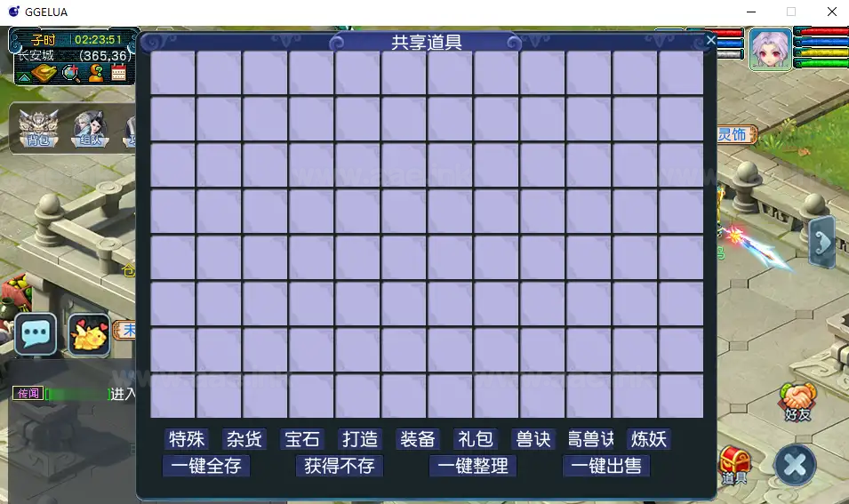Viewport: 849px width, 504px height.
Task: Close the 共享道具 dialog with X
Action: pos(711,39)
